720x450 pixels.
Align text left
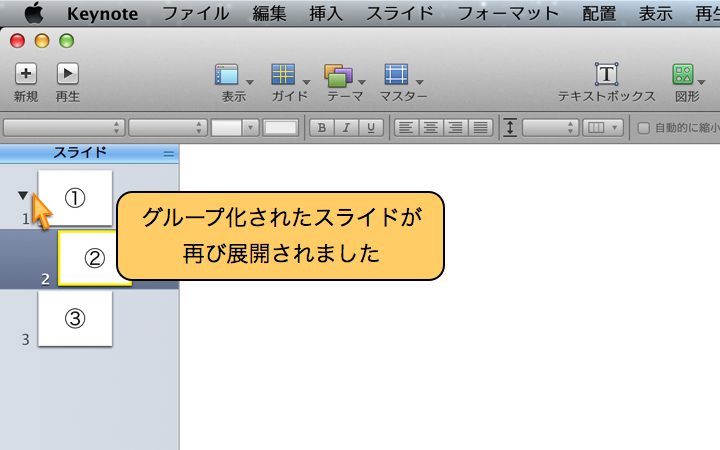[406, 128]
